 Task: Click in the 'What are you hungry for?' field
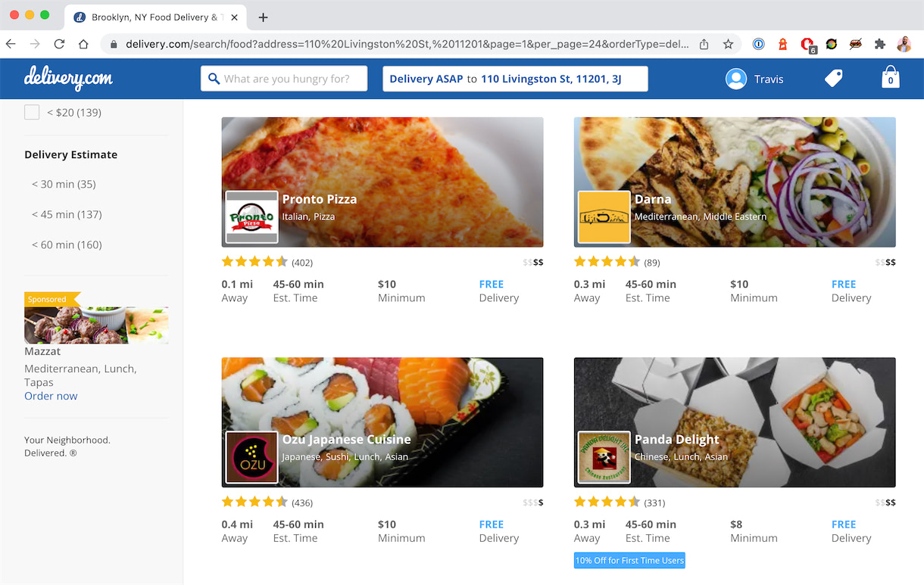284,79
